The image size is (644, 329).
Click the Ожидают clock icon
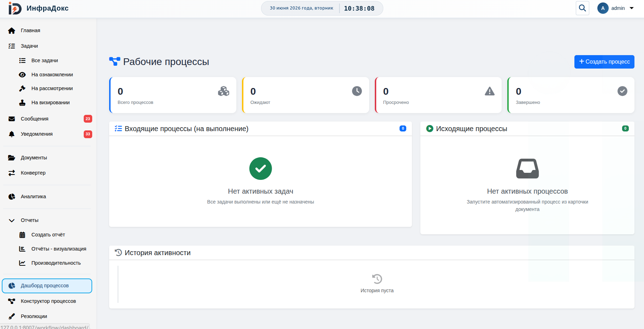click(357, 91)
